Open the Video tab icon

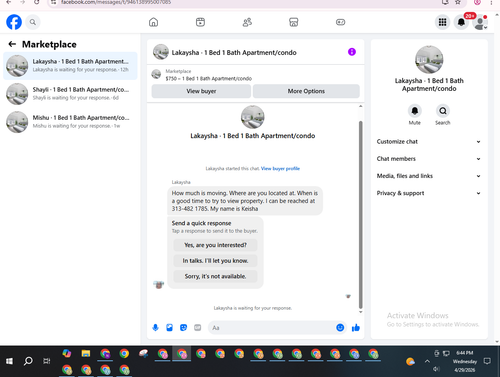200,22
